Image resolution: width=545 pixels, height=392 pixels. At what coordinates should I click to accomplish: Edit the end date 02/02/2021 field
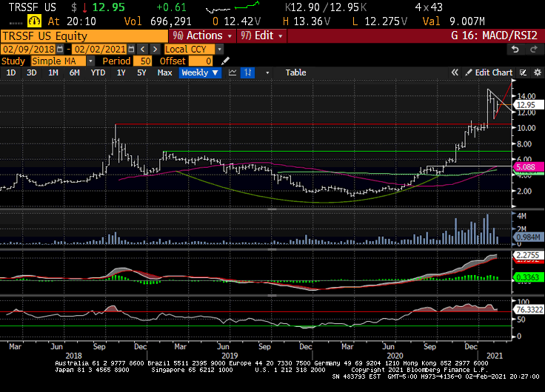(100, 49)
